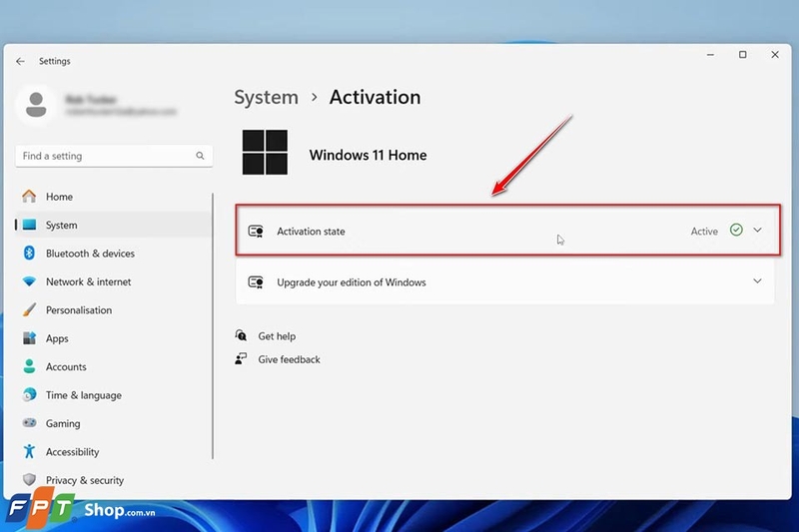Click the Home house icon
799x532 pixels.
(x=29, y=196)
